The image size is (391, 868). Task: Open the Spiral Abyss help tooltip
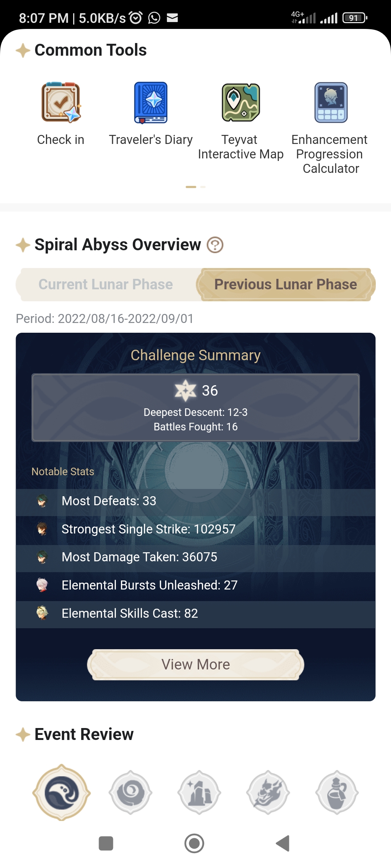pyautogui.click(x=214, y=244)
